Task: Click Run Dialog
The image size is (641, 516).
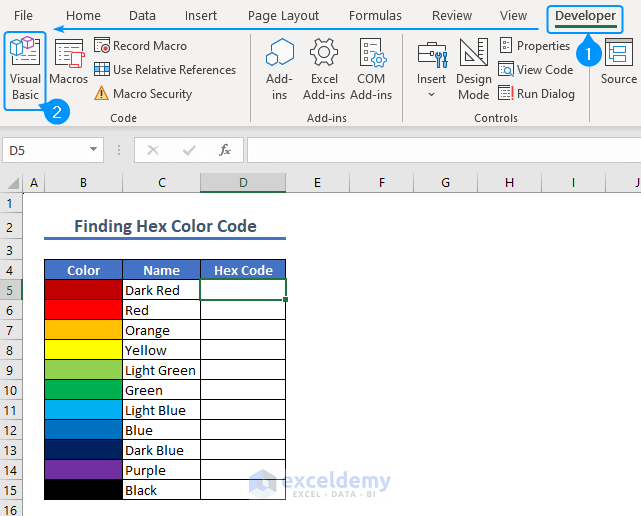Action: point(536,94)
